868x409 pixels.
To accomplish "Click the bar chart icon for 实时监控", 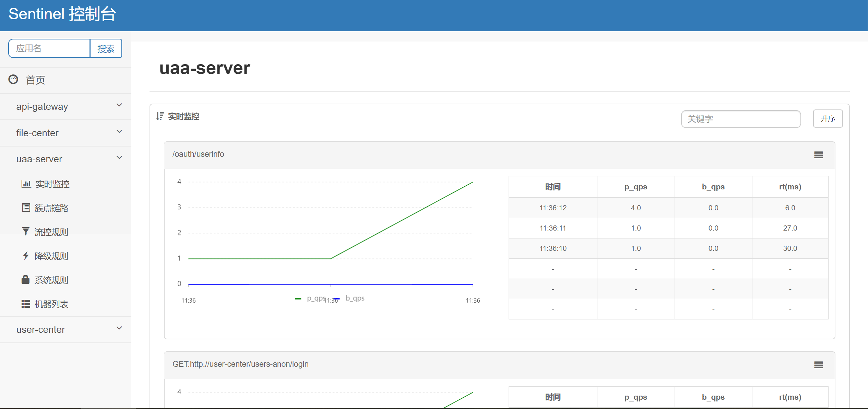I will (26, 184).
